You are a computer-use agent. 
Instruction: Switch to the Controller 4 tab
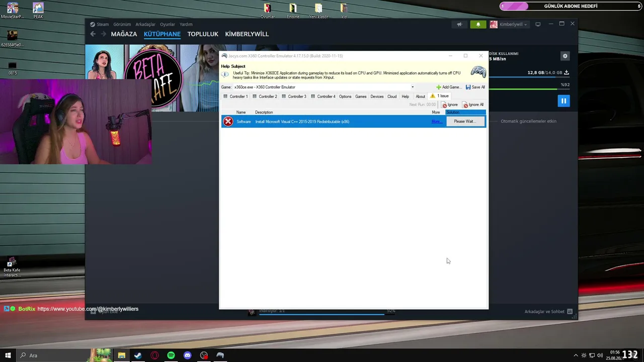tap(323, 96)
